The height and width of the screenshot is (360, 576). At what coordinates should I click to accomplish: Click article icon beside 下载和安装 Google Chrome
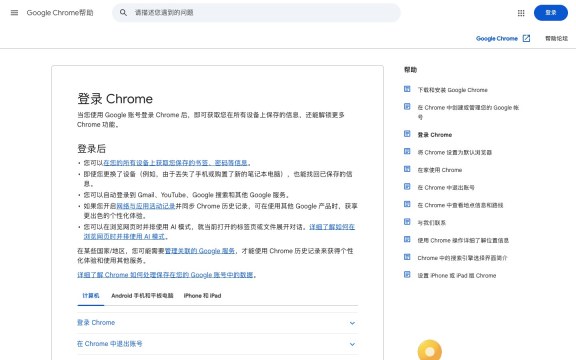[x=407, y=89]
